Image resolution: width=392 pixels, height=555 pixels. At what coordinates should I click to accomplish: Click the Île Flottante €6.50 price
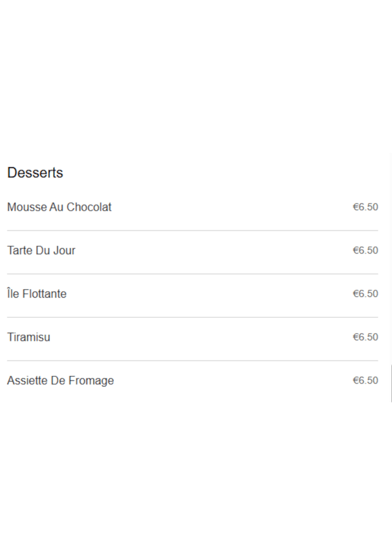click(365, 294)
